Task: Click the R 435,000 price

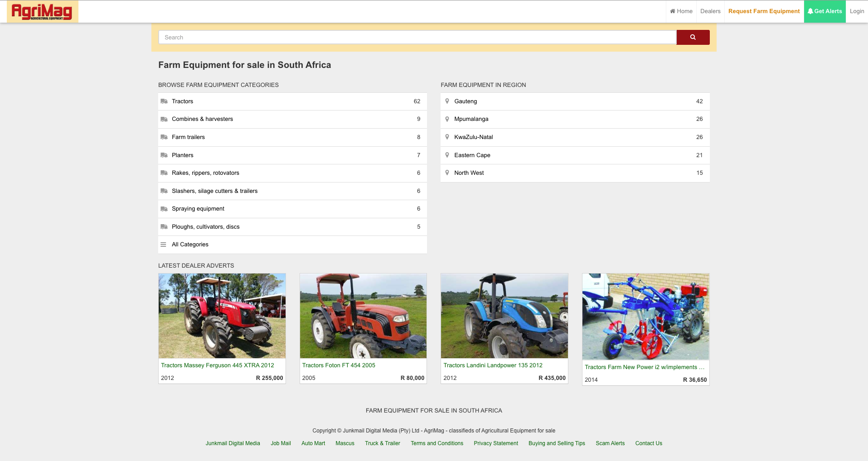Action: (552, 378)
